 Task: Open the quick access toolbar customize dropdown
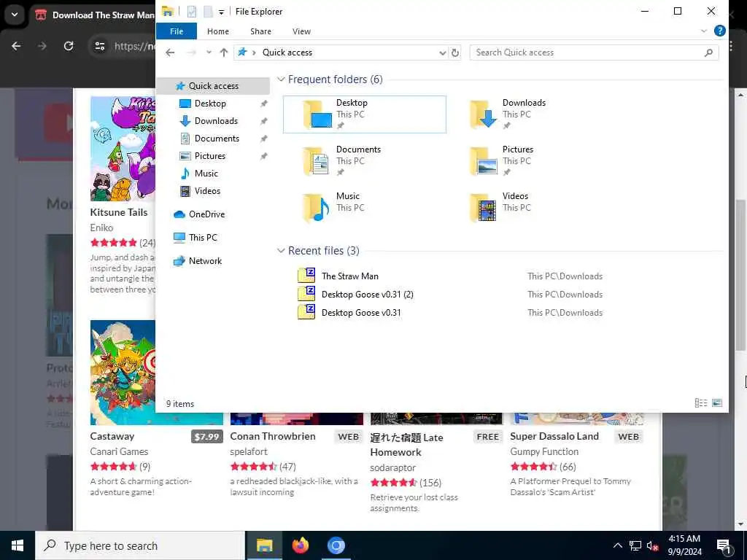point(222,12)
